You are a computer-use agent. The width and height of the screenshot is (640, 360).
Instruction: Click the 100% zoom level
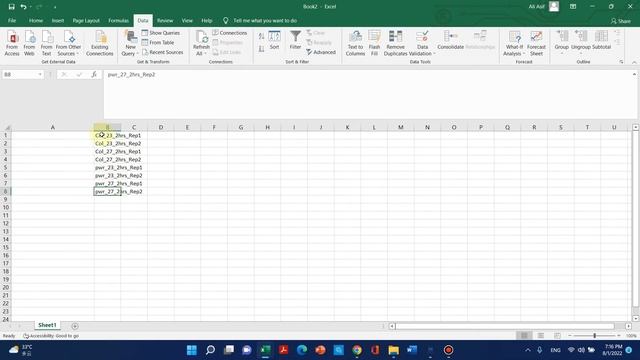click(631, 336)
